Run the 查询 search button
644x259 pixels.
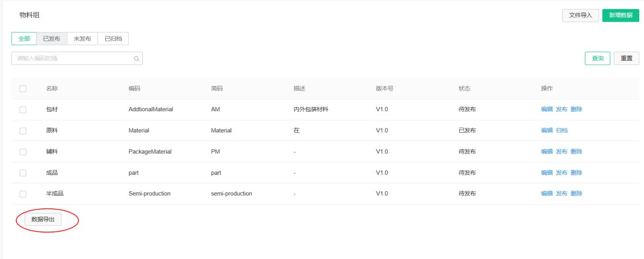597,58
